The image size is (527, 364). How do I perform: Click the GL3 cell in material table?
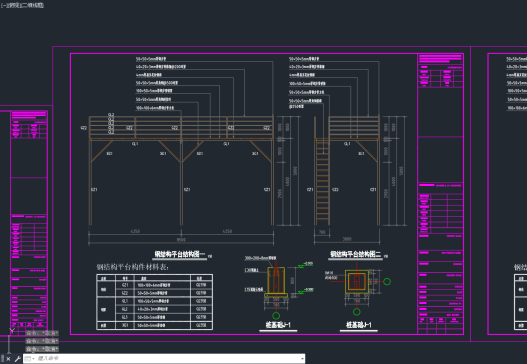point(125,317)
